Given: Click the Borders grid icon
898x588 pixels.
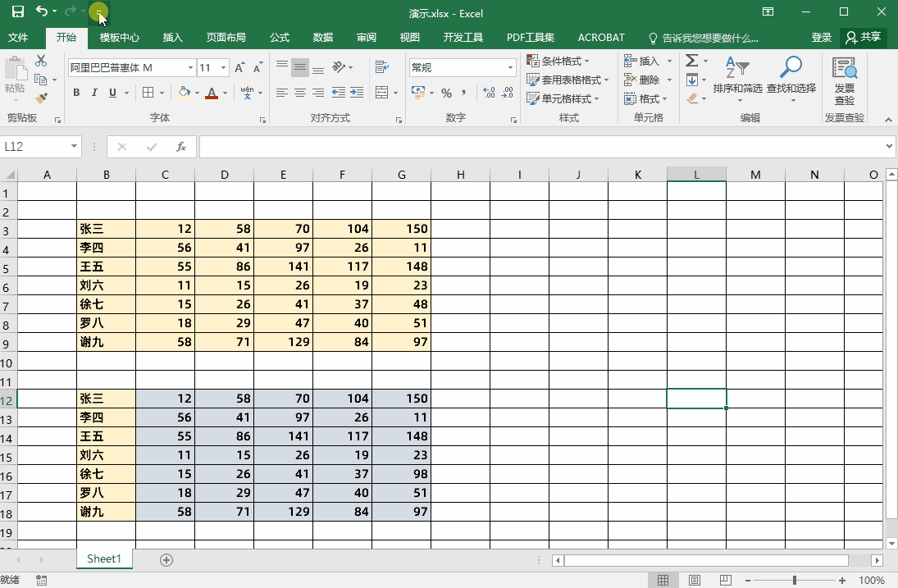Looking at the screenshot, I should (x=148, y=92).
